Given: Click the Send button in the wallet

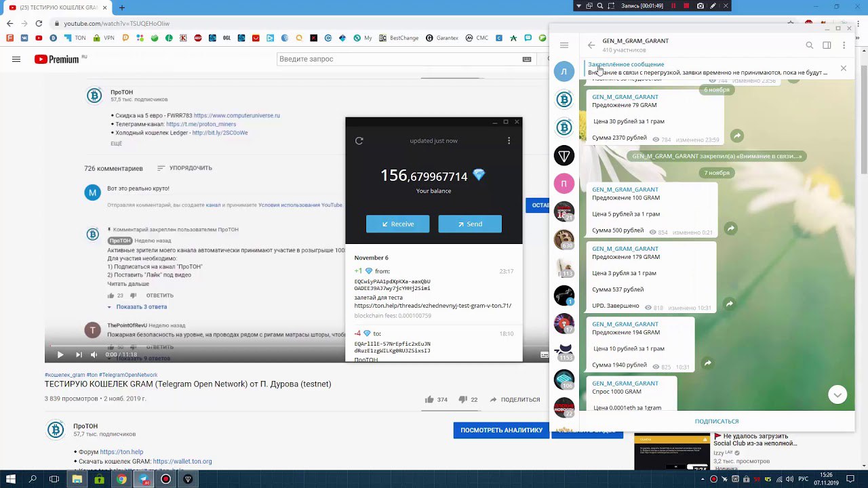Looking at the screenshot, I should [470, 224].
